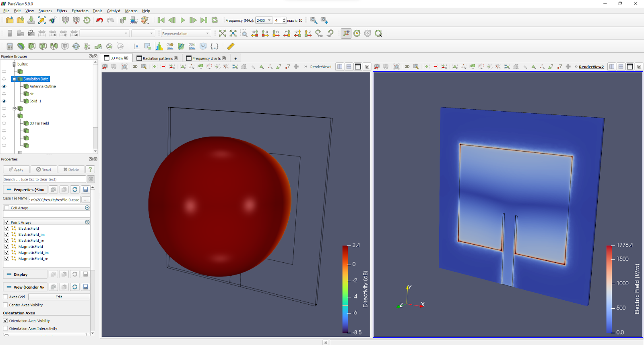Split RenderView1 horizontally icon
Viewport: 644px width, 345px height.
(340, 67)
